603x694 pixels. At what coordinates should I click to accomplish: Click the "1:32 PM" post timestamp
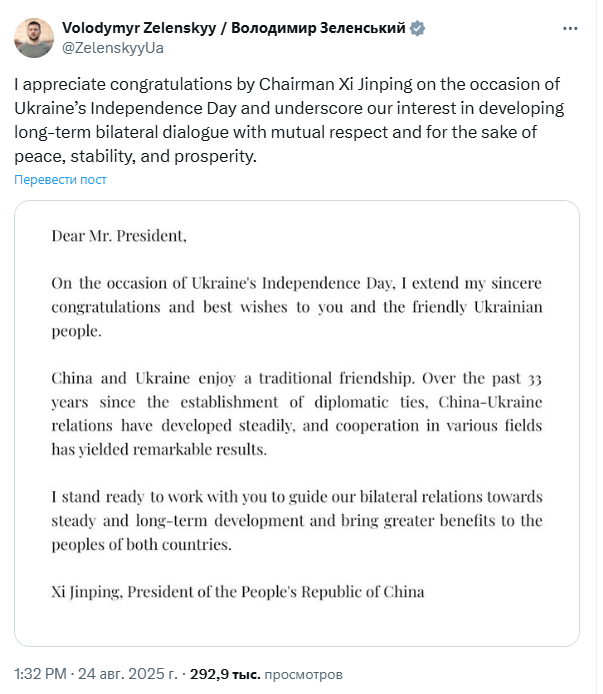click(x=40, y=674)
